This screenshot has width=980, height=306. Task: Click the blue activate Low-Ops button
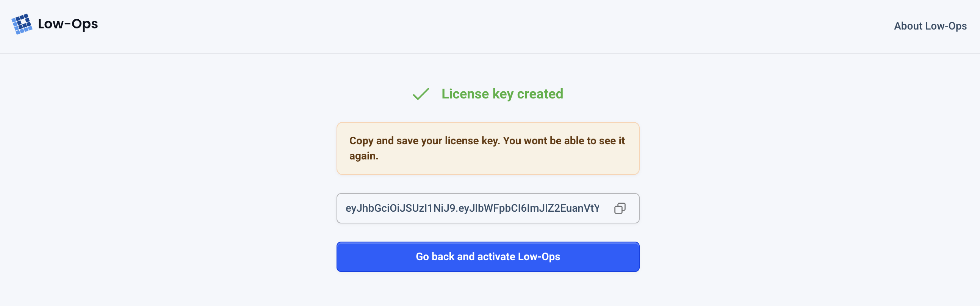(x=487, y=257)
